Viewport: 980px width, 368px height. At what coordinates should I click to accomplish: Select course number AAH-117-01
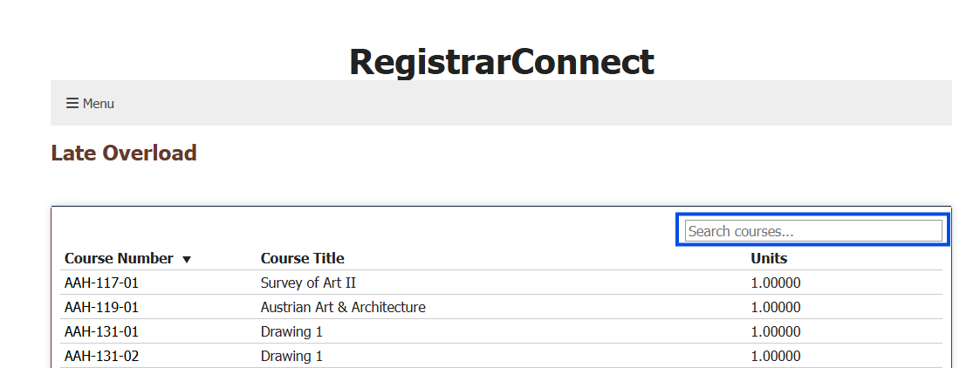click(101, 283)
